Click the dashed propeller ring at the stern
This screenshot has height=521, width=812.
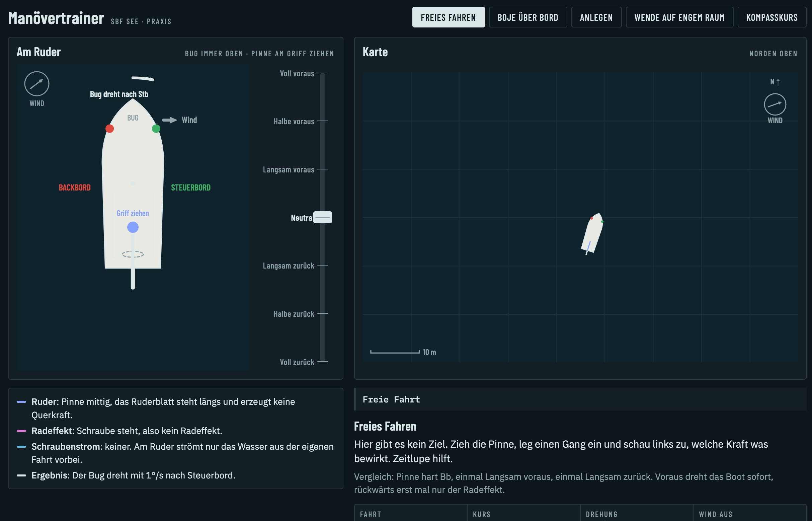coord(133,254)
